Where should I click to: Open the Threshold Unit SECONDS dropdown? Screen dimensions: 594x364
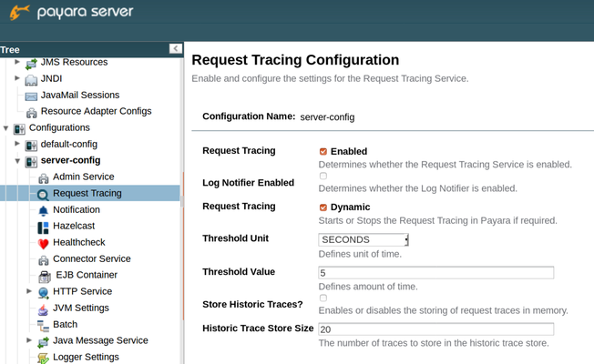click(x=364, y=240)
